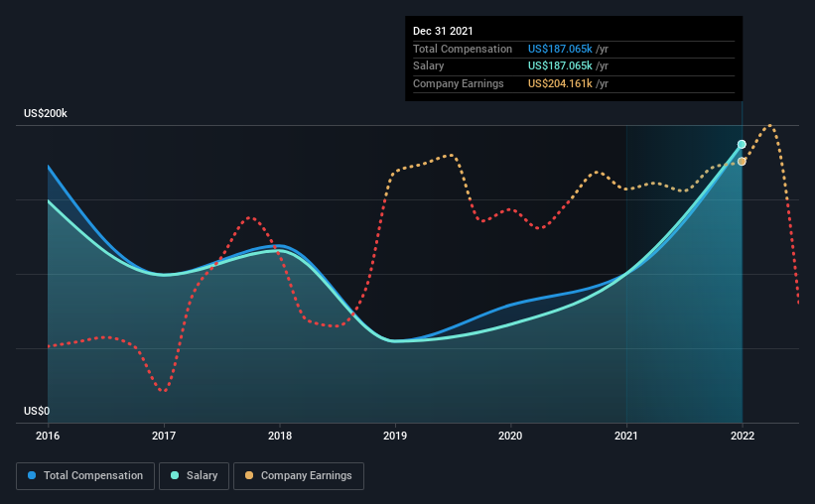Click the orange Company Earnings legend dot
This screenshot has height=504, width=815.
pyautogui.click(x=249, y=475)
